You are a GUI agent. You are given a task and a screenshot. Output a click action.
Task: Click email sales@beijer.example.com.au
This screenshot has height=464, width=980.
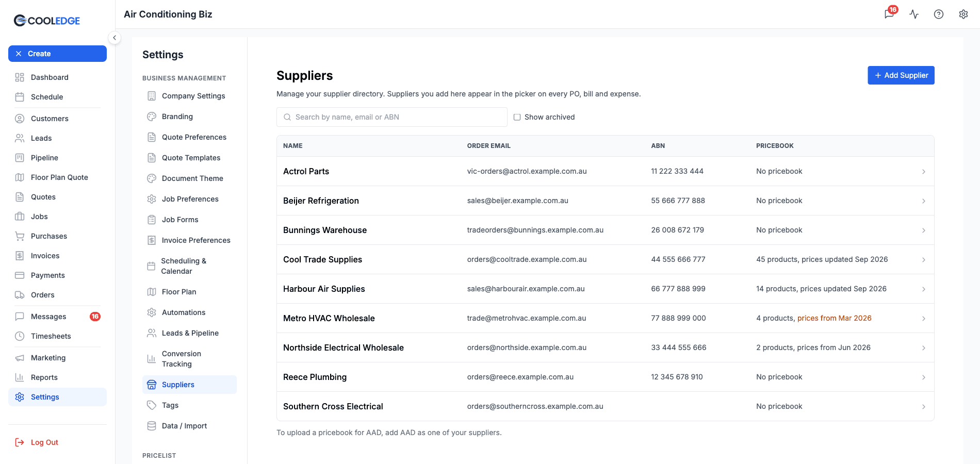click(x=517, y=201)
